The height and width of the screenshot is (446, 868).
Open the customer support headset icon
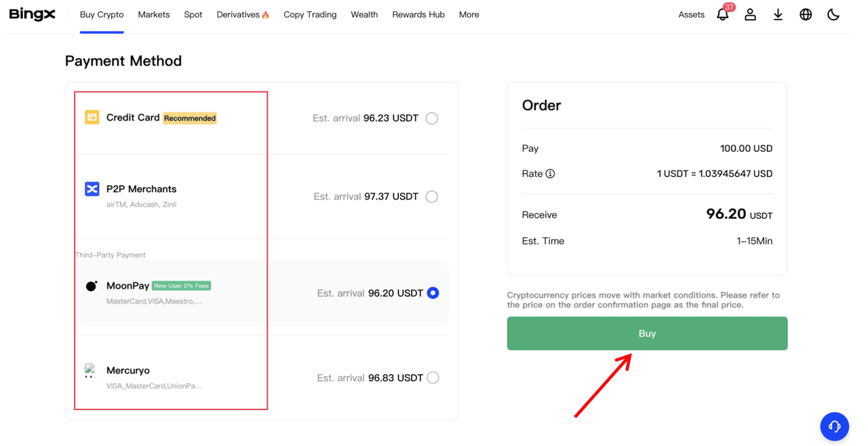point(834,426)
